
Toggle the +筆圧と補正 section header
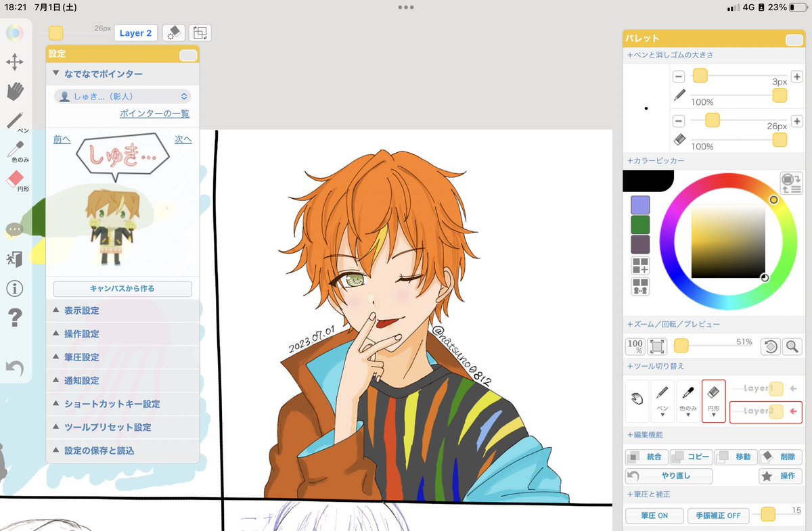tap(713, 494)
